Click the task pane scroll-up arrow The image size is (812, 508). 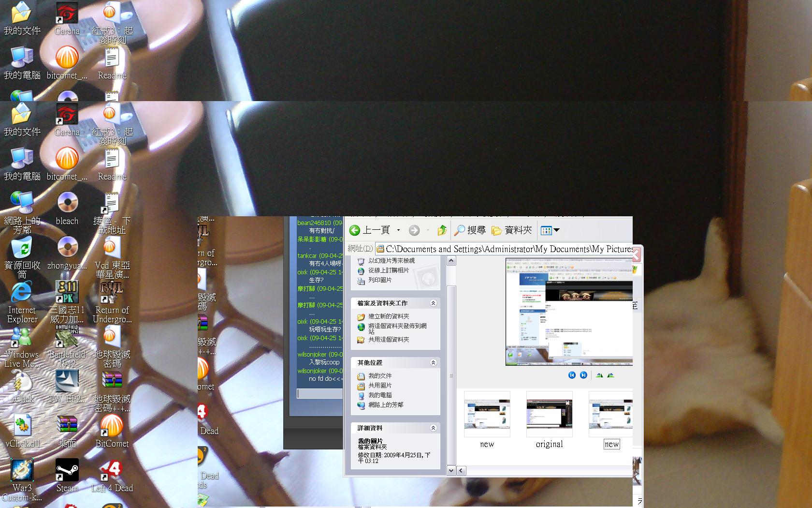click(451, 261)
